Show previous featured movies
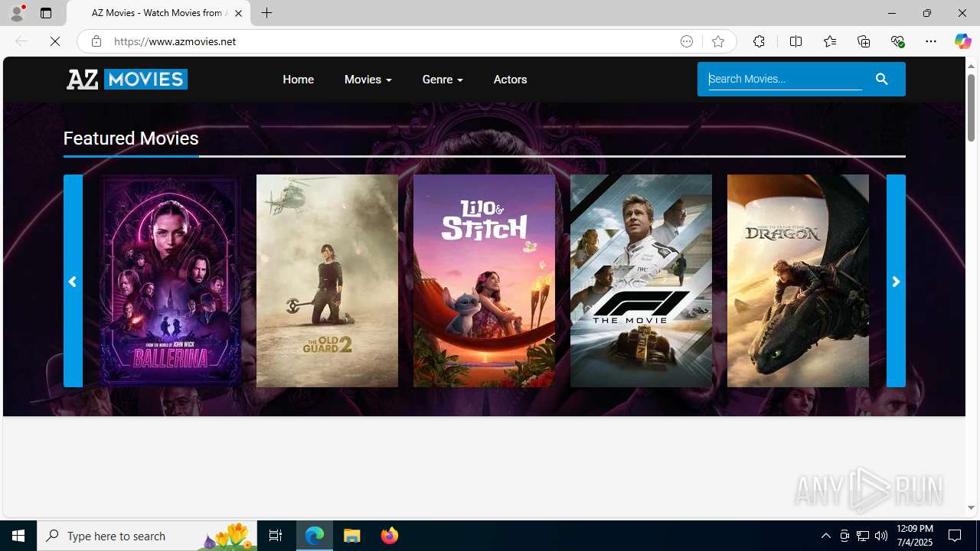980x551 pixels. [73, 281]
